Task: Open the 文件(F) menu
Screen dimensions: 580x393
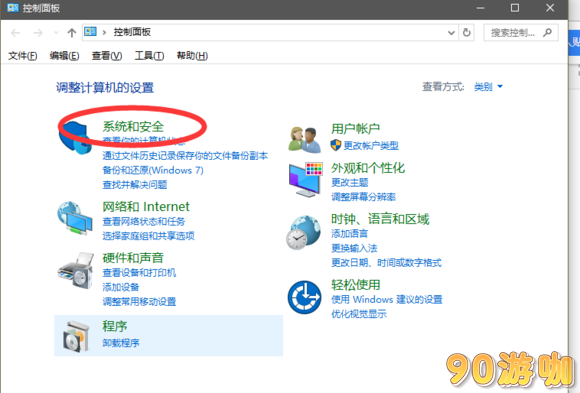Action: [x=23, y=56]
